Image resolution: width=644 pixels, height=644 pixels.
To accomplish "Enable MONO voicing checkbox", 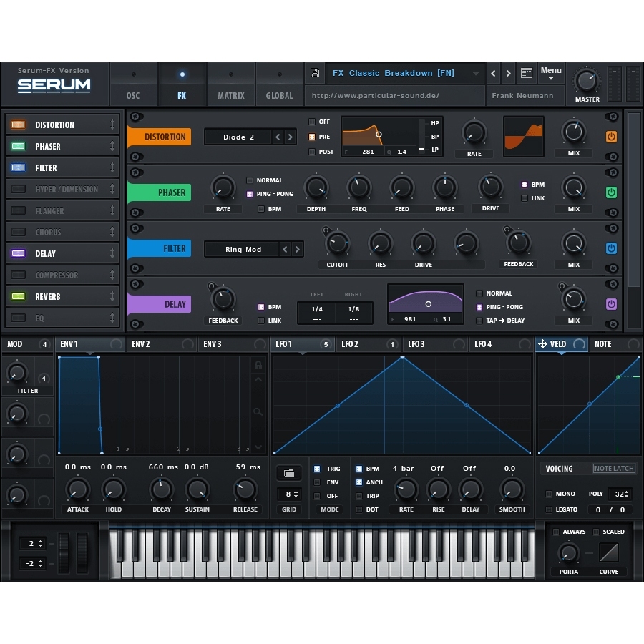I will click(549, 494).
